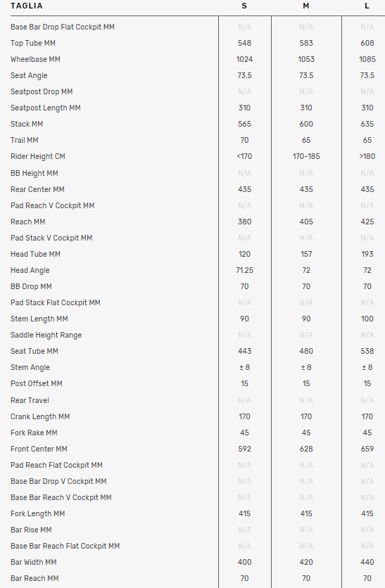Click the Reach MM row label

coord(27,222)
